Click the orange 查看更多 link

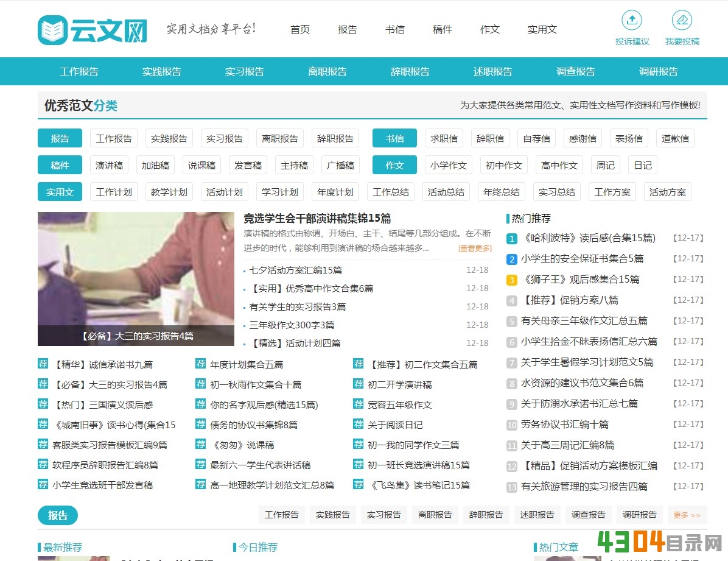pyautogui.click(x=475, y=248)
